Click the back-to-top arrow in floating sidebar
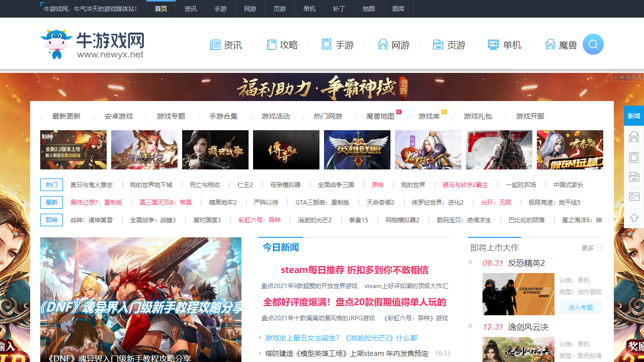This screenshot has width=644, height=362. click(634, 218)
